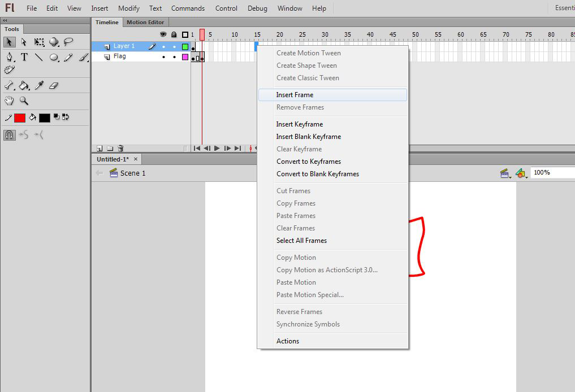Image resolution: width=575 pixels, height=392 pixels.
Task: Select the Paint Bucket tool
Action: pos(24,86)
